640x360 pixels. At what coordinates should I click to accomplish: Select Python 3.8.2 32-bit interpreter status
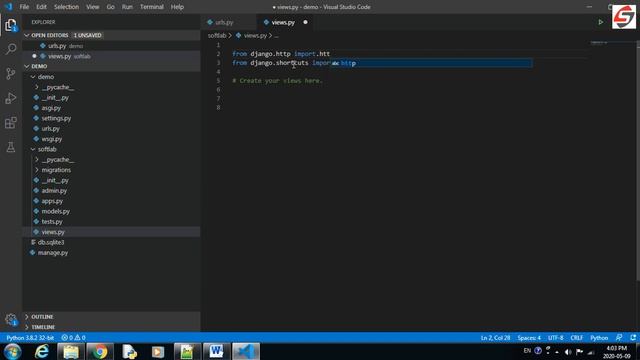30,338
